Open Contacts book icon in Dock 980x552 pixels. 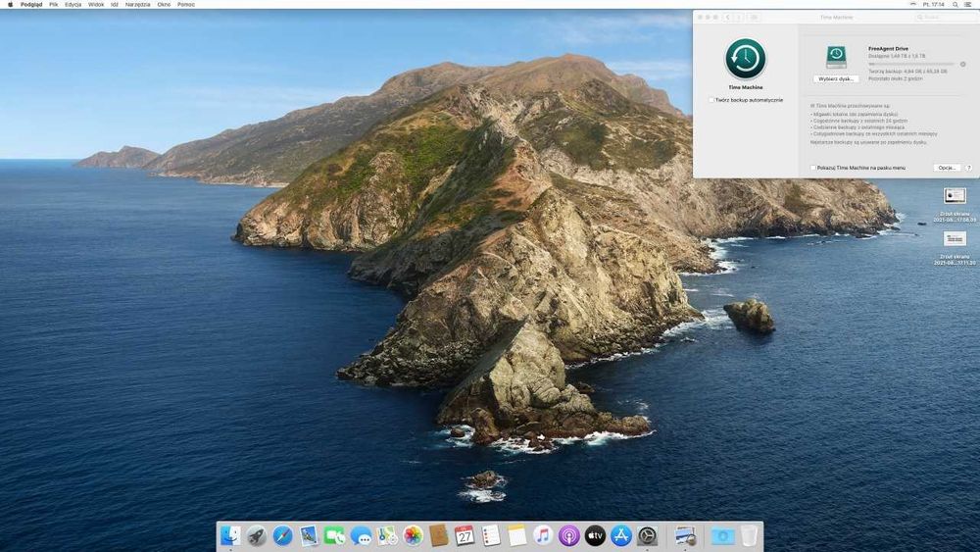coord(439,535)
